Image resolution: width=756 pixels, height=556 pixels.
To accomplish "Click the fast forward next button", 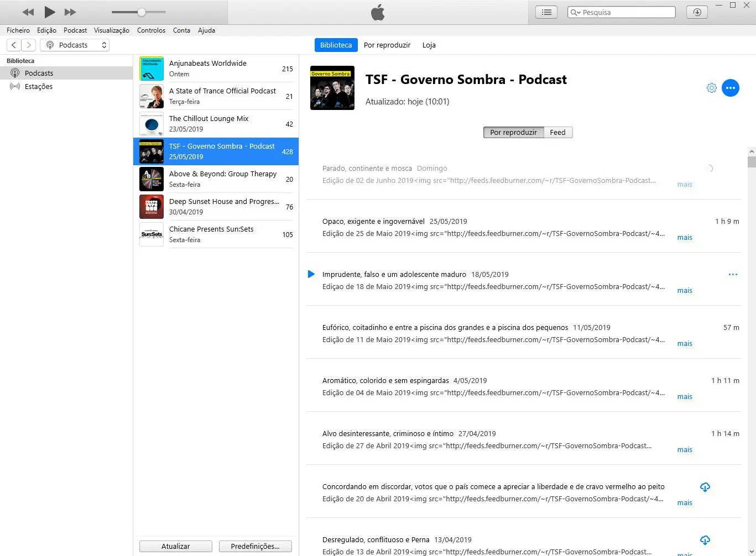I will [70, 12].
